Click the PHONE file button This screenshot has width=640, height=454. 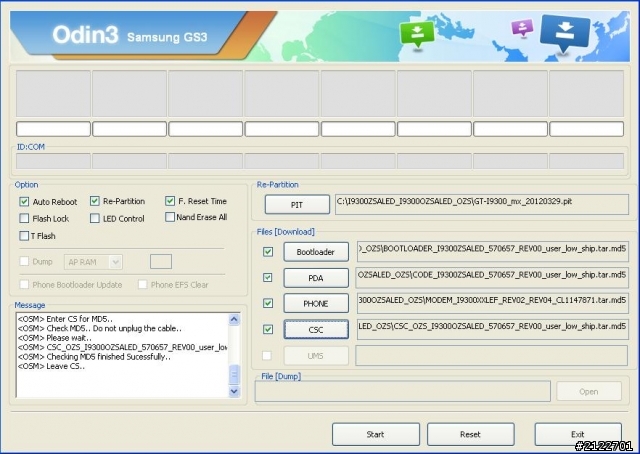pos(316,303)
